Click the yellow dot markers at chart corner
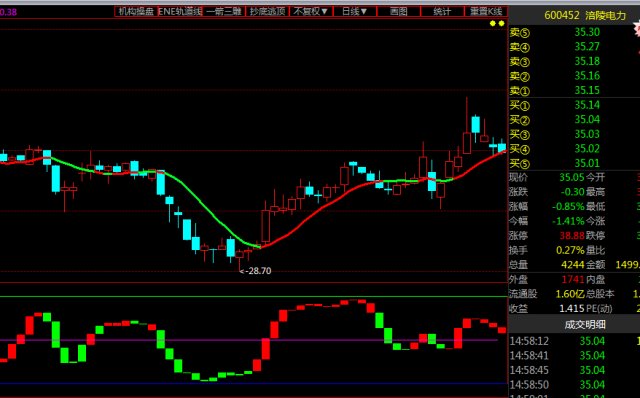The image size is (640, 398). (x=497, y=24)
